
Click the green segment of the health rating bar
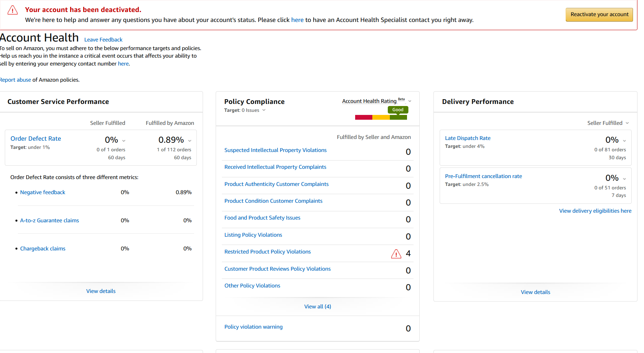point(398,118)
